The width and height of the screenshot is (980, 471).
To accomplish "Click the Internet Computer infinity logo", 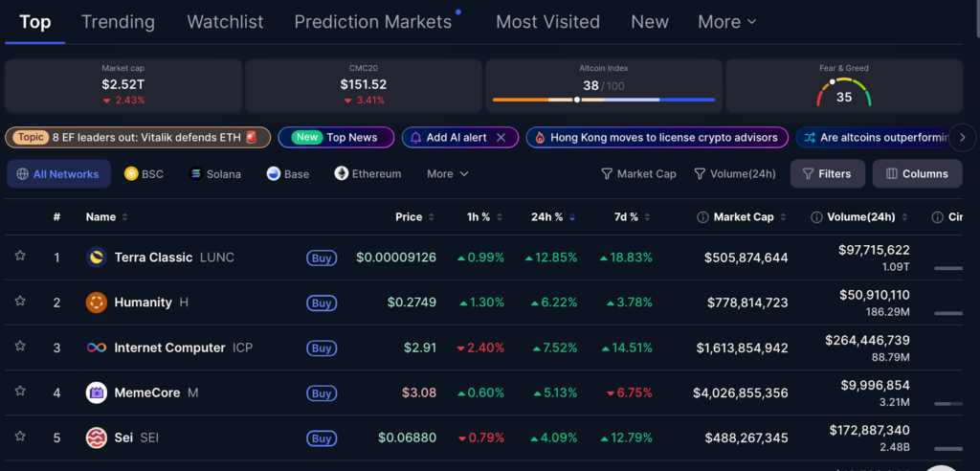I will click(97, 348).
